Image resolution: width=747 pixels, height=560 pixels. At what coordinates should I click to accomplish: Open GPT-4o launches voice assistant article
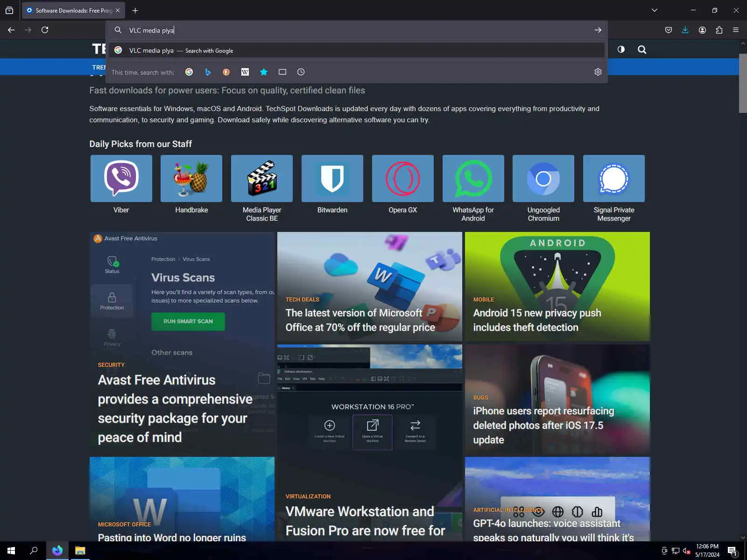click(x=553, y=530)
